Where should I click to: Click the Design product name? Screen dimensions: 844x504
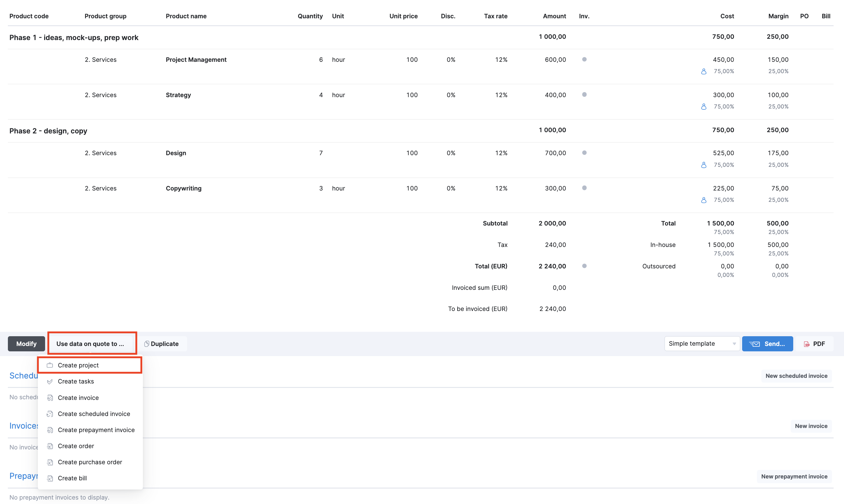[x=176, y=153]
